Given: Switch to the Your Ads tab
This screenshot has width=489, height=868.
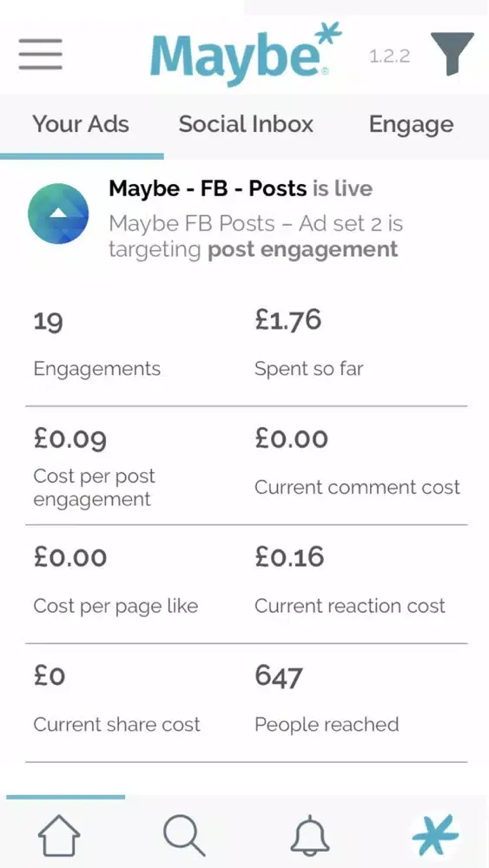Looking at the screenshot, I should coord(81,124).
